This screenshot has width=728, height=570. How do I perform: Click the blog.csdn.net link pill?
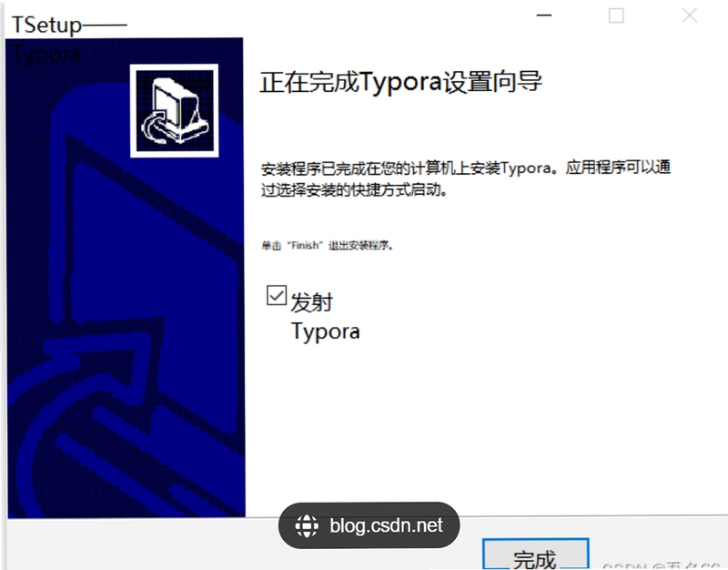pos(369,525)
